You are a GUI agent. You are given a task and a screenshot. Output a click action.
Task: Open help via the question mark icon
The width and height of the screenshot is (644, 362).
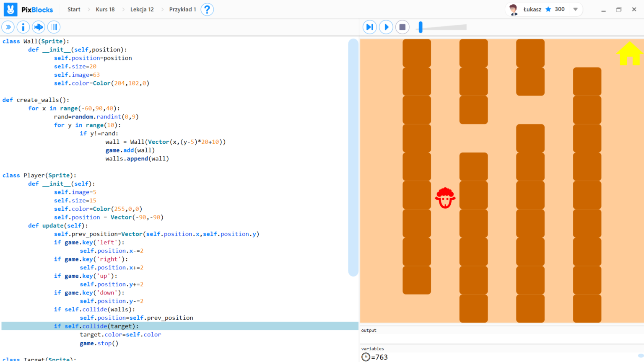(x=207, y=9)
